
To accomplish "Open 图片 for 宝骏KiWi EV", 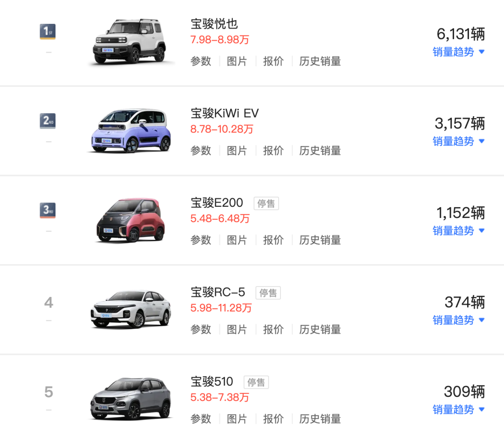I will (x=237, y=150).
